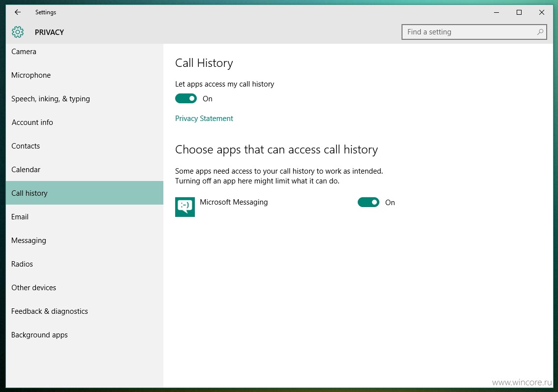Viewport: 558px width, 392px height.
Task: Close the Settings window
Action: point(542,12)
